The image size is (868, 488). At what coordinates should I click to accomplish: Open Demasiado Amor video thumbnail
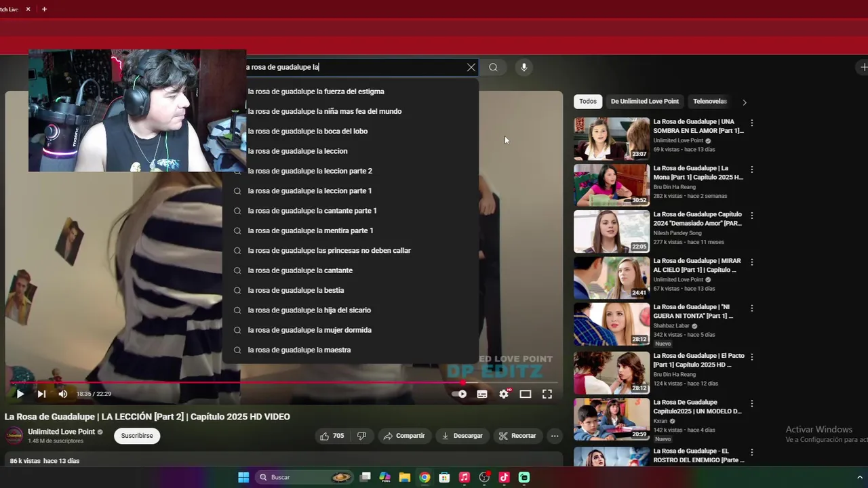coord(612,231)
